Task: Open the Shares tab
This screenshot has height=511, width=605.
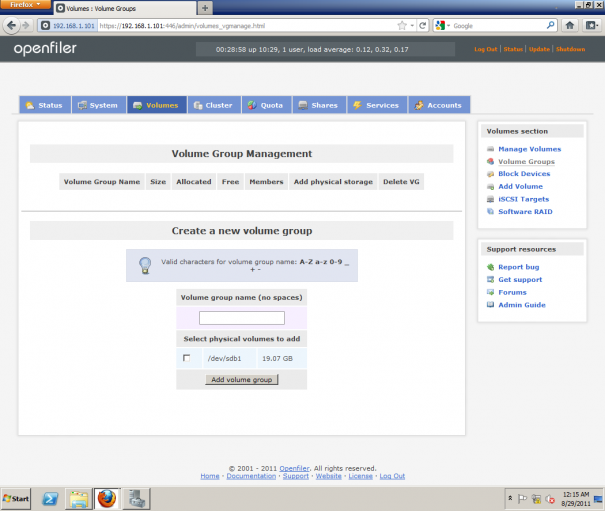Action: tap(319, 105)
